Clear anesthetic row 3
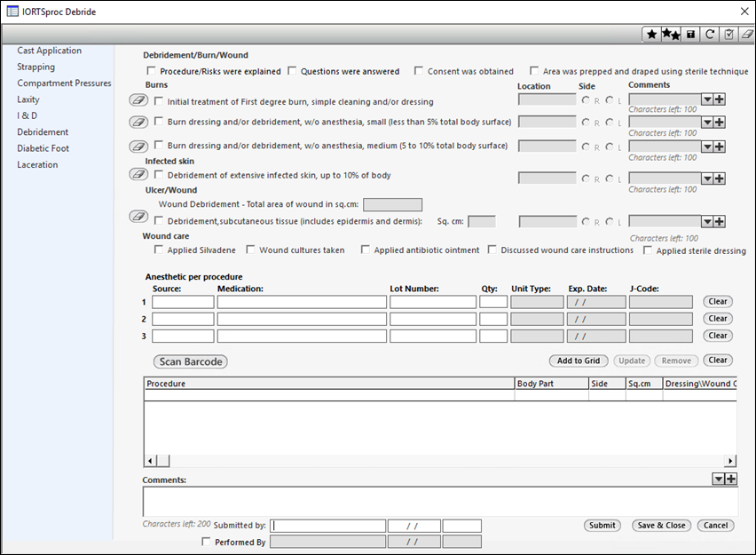The width and height of the screenshot is (756, 555). click(718, 336)
